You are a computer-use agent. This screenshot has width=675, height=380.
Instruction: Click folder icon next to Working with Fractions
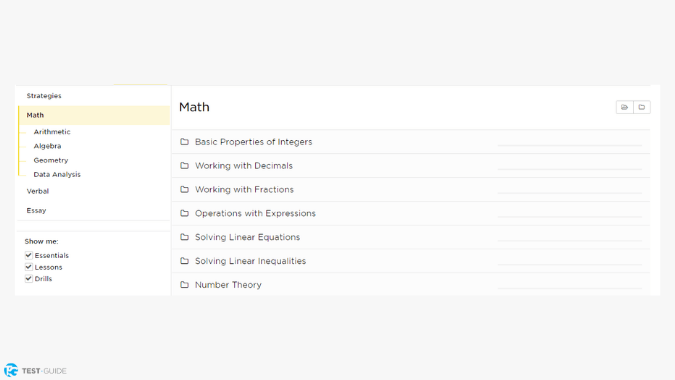[x=185, y=189]
